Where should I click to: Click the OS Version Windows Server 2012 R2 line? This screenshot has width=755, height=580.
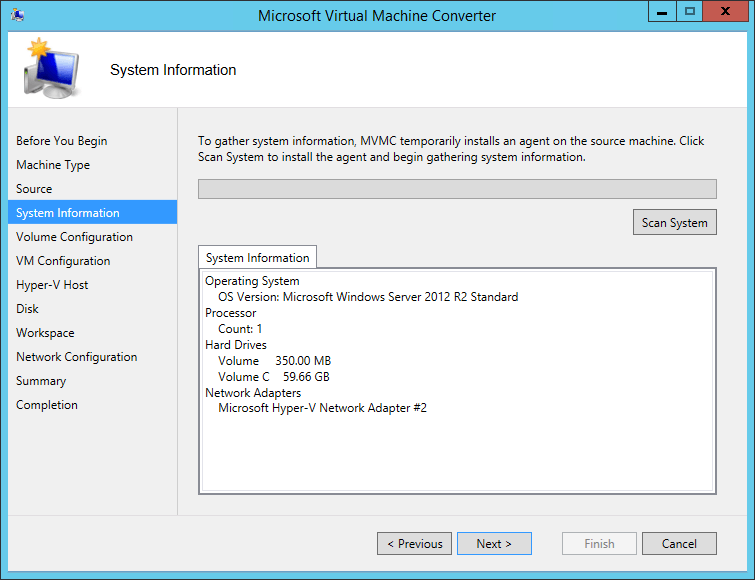368,296
